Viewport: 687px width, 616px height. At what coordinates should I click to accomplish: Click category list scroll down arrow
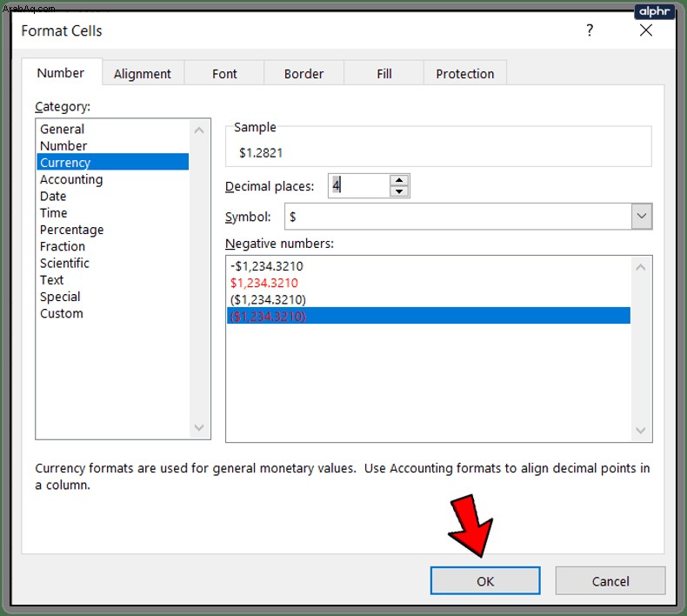[199, 427]
